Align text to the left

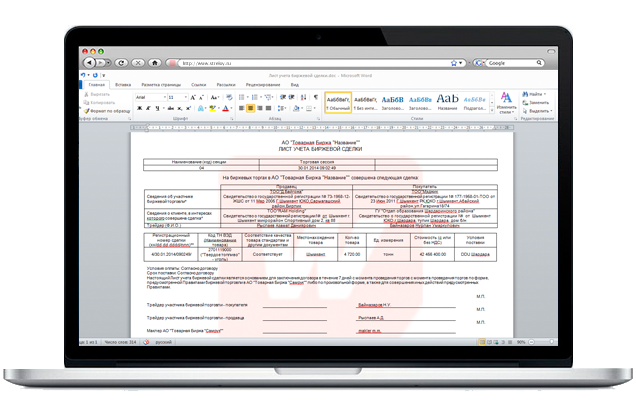click(x=241, y=108)
